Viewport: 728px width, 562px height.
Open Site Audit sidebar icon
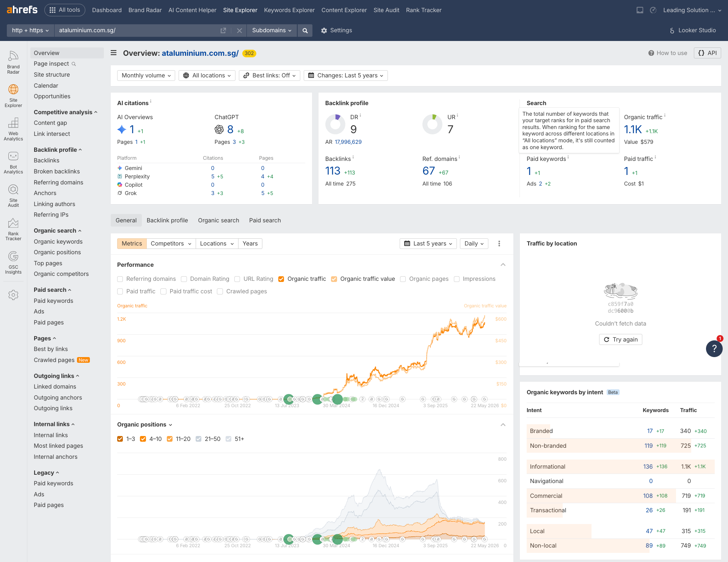tap(13, 196)
